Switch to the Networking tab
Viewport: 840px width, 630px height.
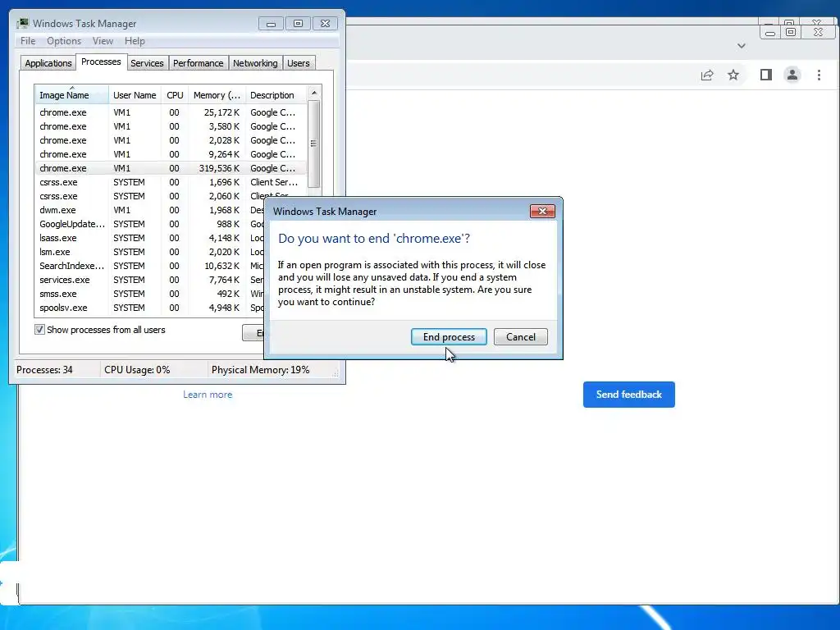point(255,63)
